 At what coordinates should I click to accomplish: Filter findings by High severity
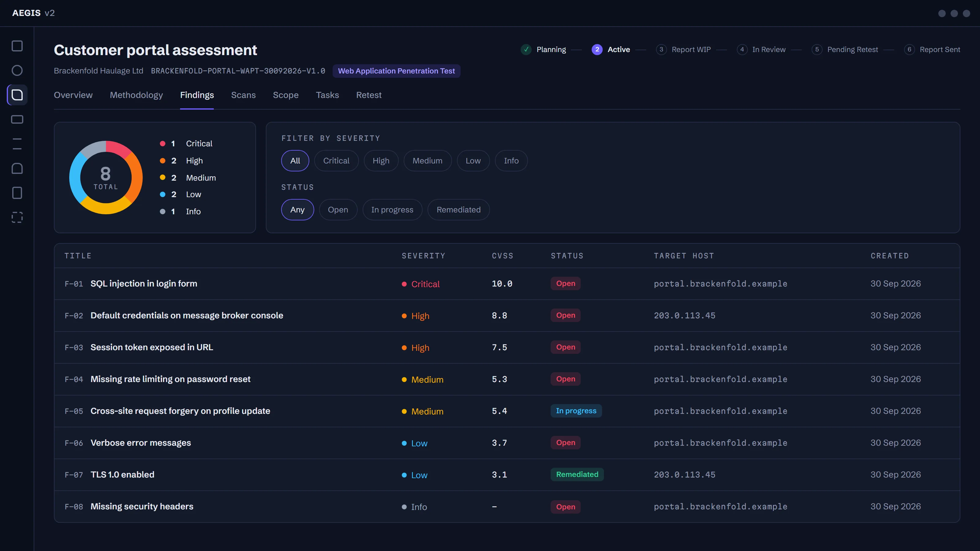click(381, 161)
